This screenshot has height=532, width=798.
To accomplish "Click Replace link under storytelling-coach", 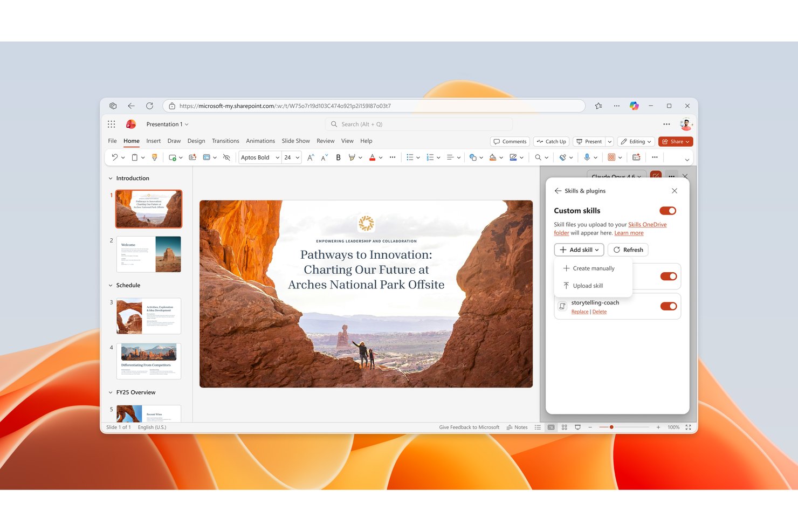I will pos(580,312).
